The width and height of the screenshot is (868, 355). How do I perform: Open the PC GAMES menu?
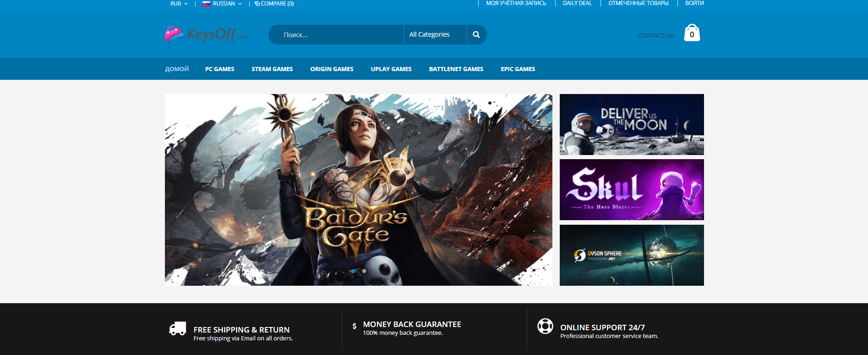pyautogui.click(x=220, y=69)
